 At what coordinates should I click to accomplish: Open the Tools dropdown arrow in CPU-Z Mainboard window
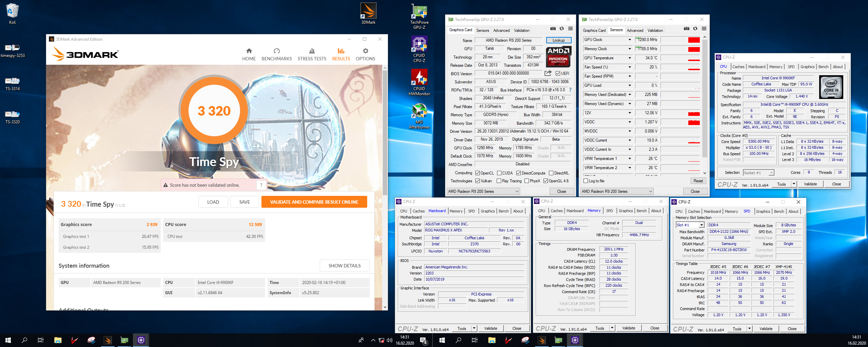click(474, 328)
